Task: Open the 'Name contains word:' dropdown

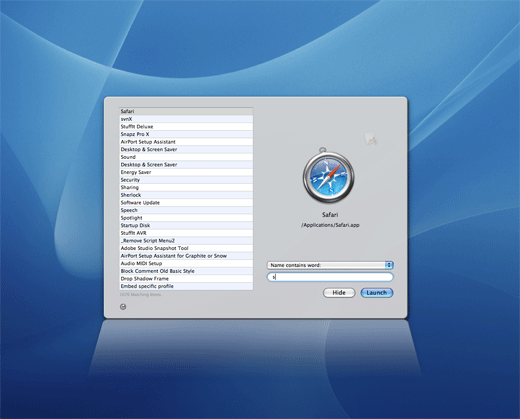Action: click(330, 265)
